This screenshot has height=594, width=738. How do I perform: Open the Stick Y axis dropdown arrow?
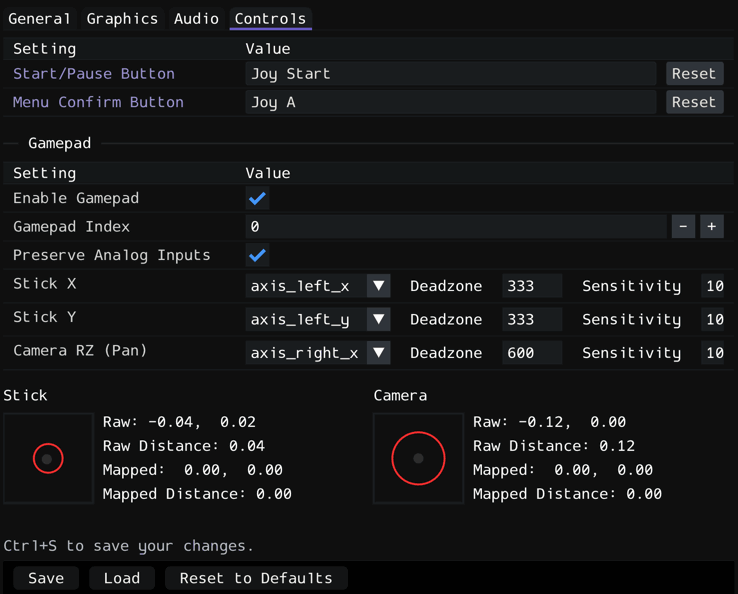click(379, 320)
